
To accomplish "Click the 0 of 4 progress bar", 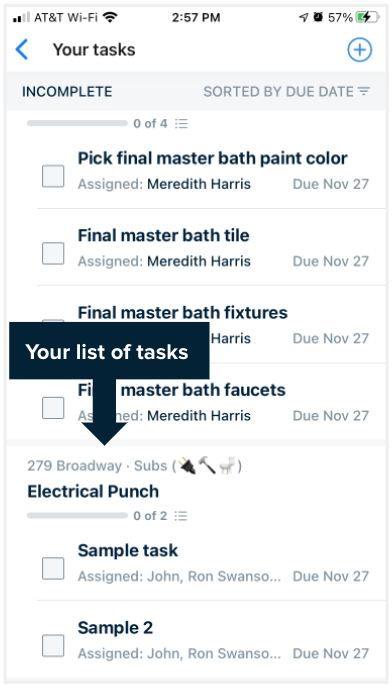I will 77,124.
